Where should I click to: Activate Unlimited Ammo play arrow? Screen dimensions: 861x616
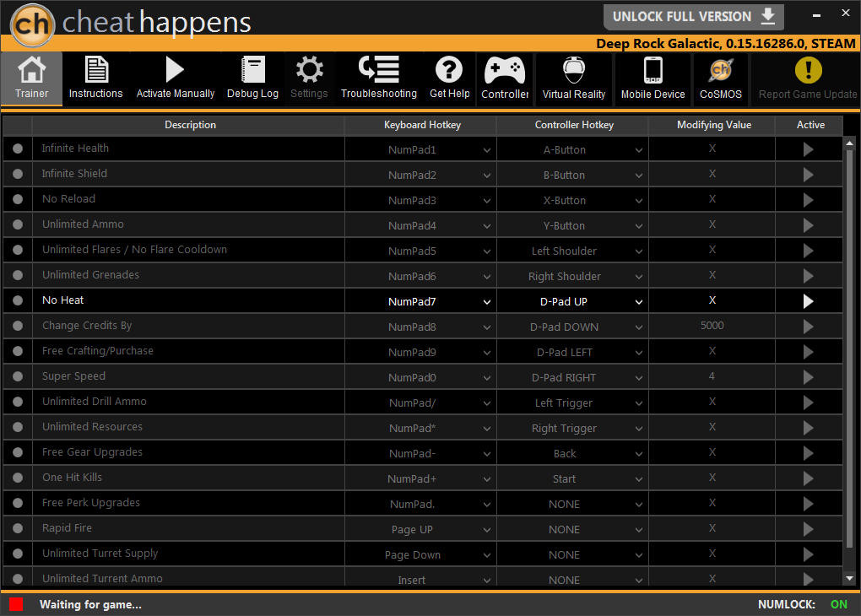point(808,225)
